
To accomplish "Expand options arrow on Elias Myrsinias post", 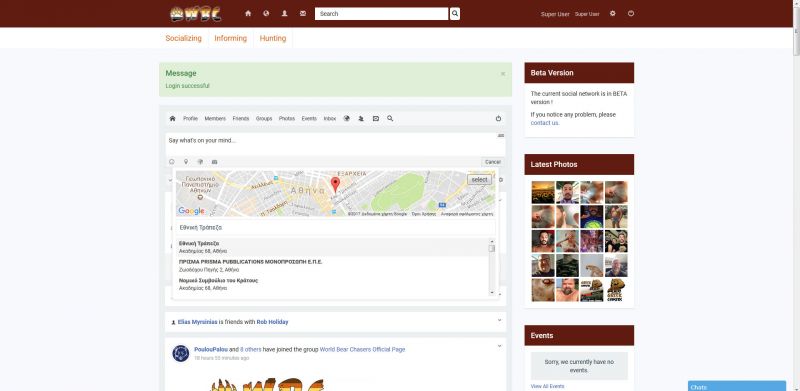I will tap(499, 321).
